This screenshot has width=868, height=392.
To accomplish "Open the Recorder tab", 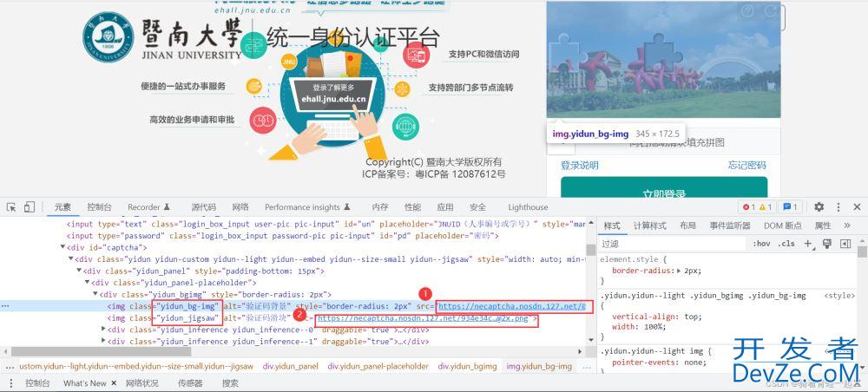I will pyautogui.click(x=149, y=206).
